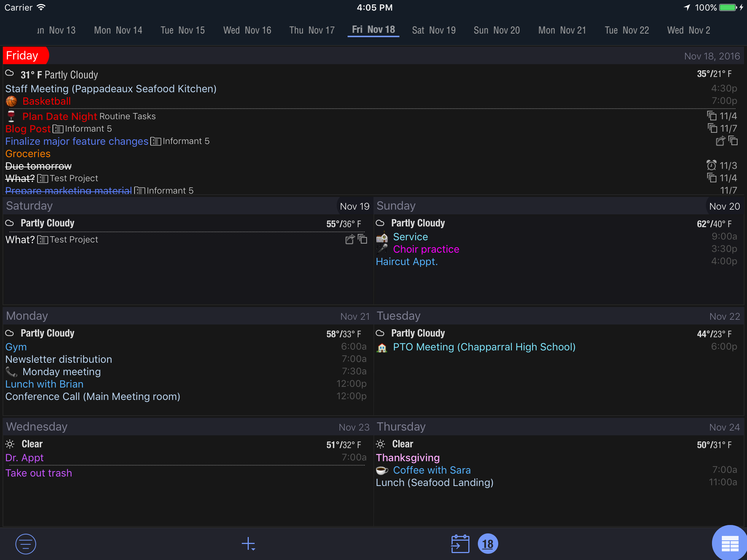Viewport: 747px width, 560px height.
Task: Select the Thu Nov 17 date tab
Action: point(312,30)
